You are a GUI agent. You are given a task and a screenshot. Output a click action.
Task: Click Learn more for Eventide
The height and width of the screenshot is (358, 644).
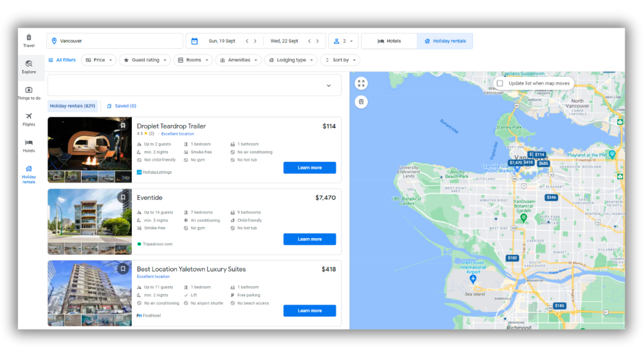[x=309, y=239]
